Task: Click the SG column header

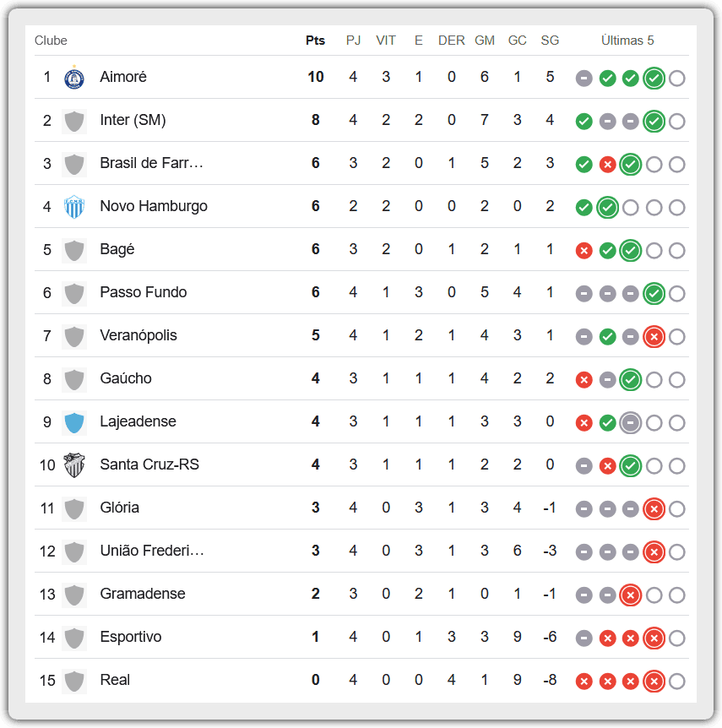Action: [x=550, y=41]
